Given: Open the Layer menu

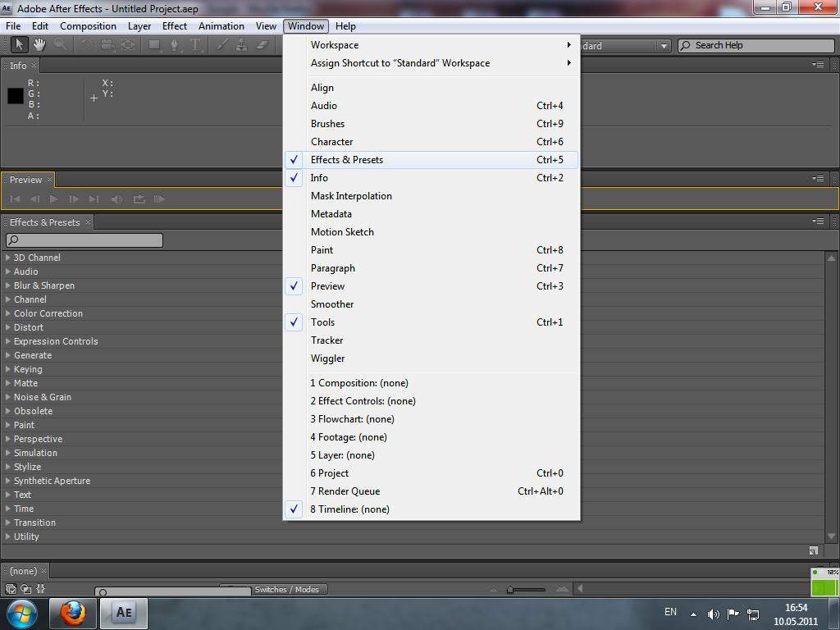Looking at the screenshot, I should [139, 25].
